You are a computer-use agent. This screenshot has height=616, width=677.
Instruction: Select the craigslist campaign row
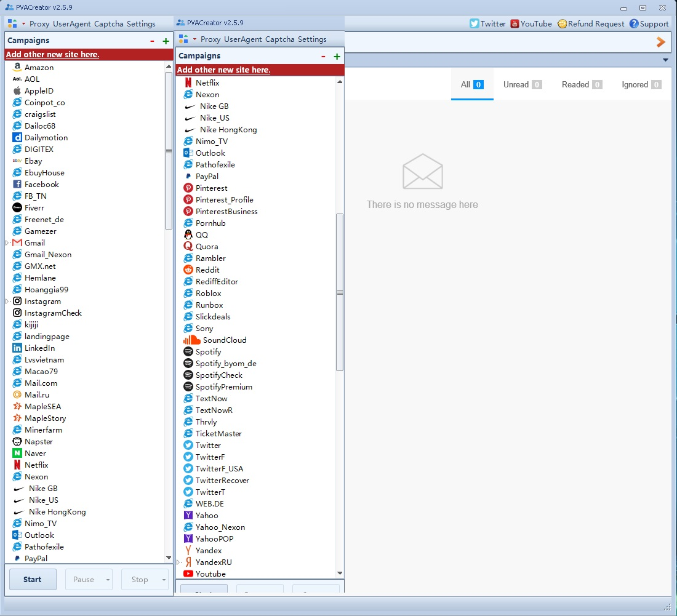[85, 114]
